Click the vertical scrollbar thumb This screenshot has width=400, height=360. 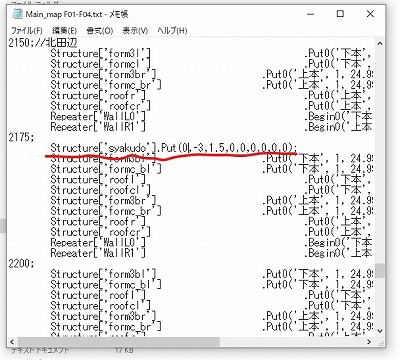[x=379, y=271]
